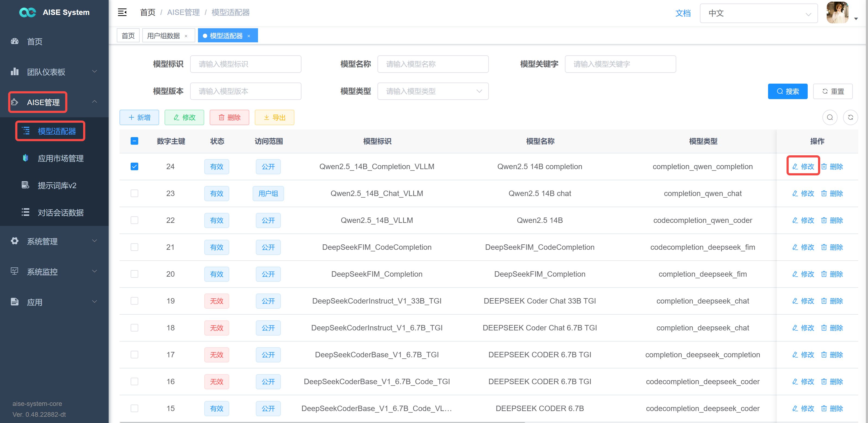Expand the 应用 sidebar menu chevron
The width and height of the screenshot is (868, 423).
tap(95, 301)
